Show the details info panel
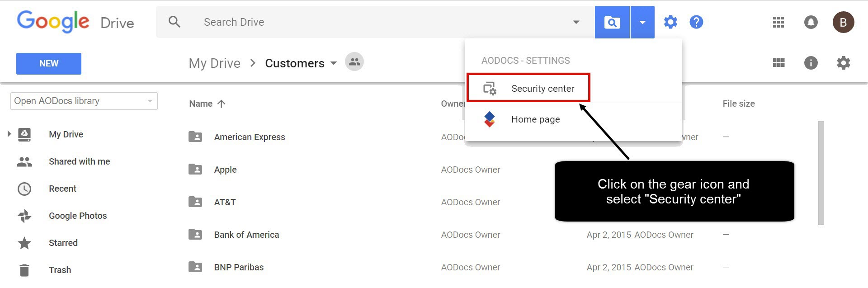This screenshot has height=288, width=868. [x=811, y=63]
